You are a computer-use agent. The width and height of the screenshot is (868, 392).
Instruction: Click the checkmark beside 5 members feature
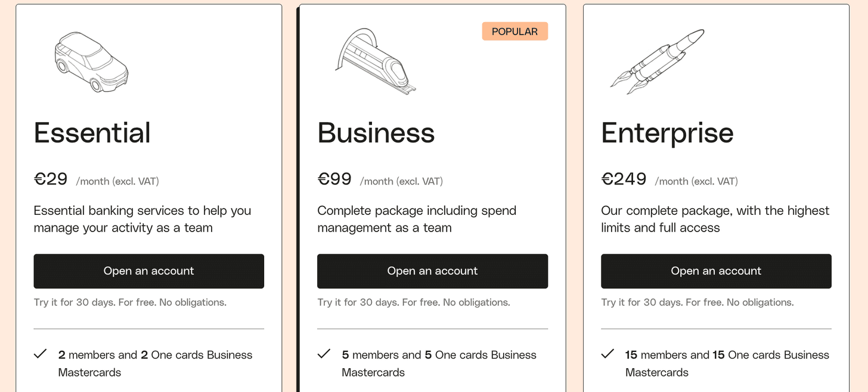tap(324, 354)
